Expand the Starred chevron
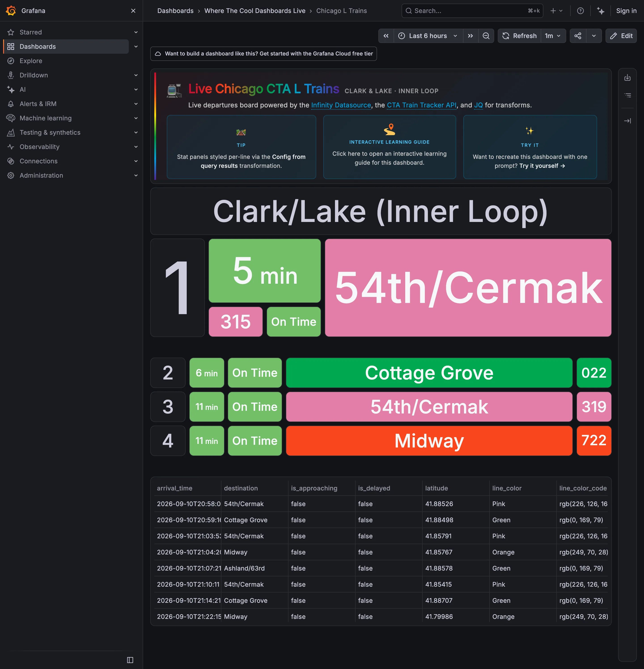 click(136, 32)
